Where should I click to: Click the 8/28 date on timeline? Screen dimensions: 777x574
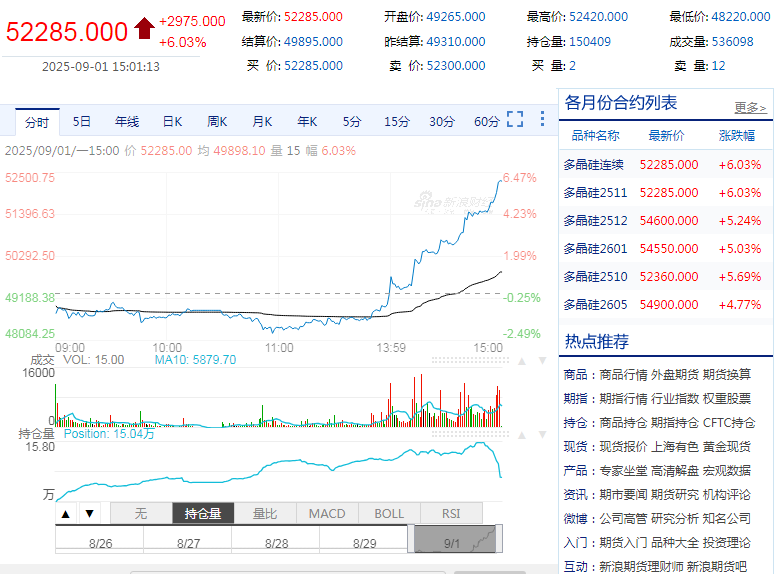pos(277,544)
